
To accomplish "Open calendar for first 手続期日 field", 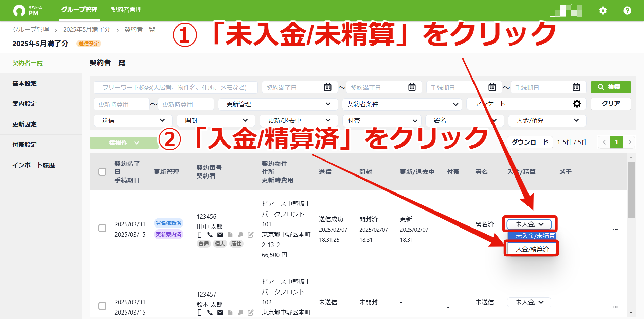I will coord(492,87).
